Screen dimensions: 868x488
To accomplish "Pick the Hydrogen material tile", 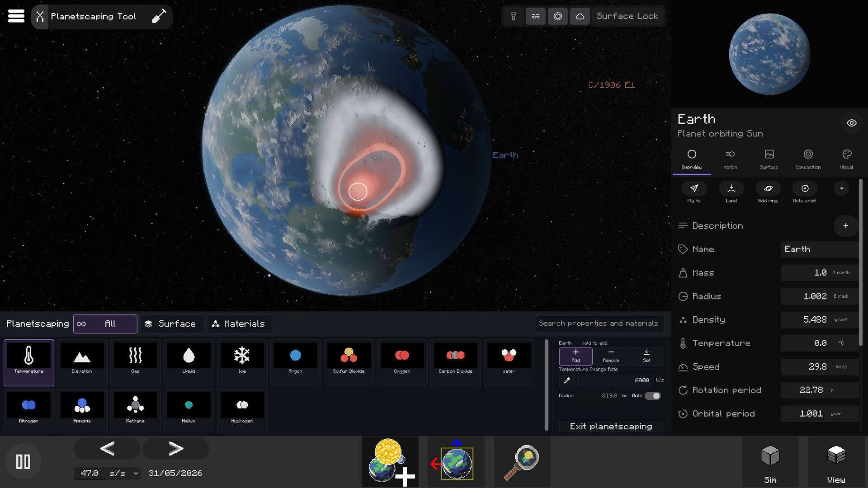I will [242, 411].
